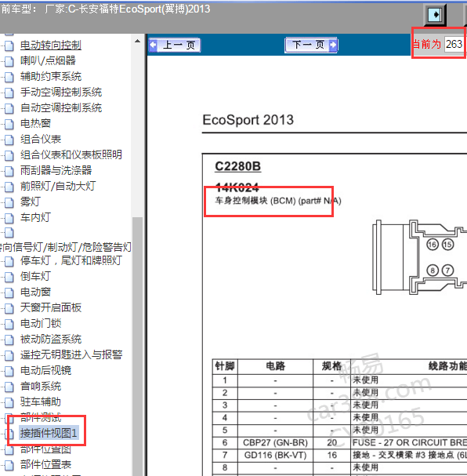Click page icon beside 音响系统
Screen dimensions: 467x476
coord(9,387)
